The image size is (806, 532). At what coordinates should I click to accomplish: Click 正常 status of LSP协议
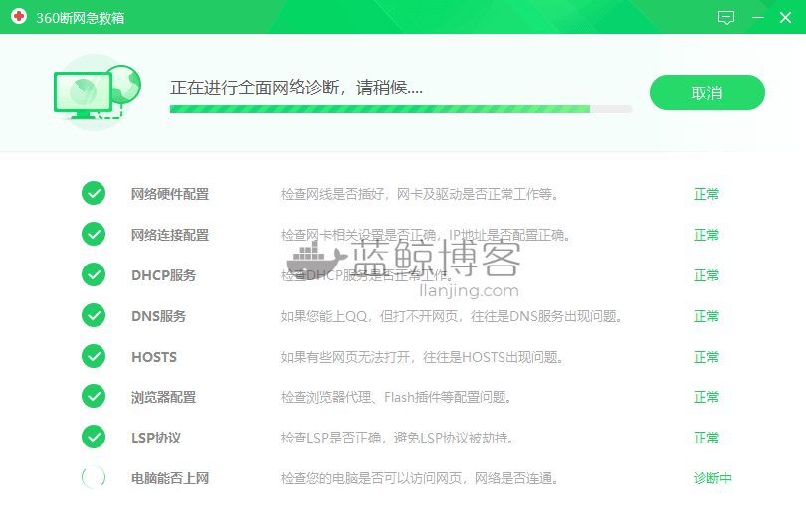[706, 438]
